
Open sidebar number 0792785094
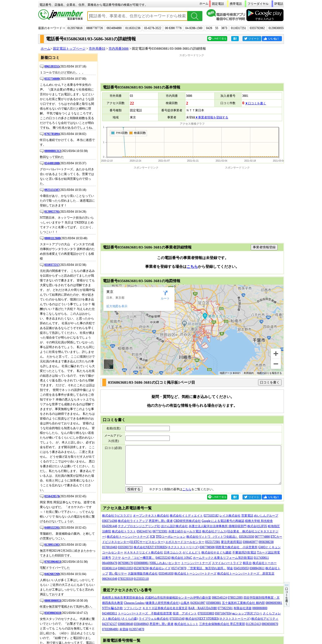(52, 134)
